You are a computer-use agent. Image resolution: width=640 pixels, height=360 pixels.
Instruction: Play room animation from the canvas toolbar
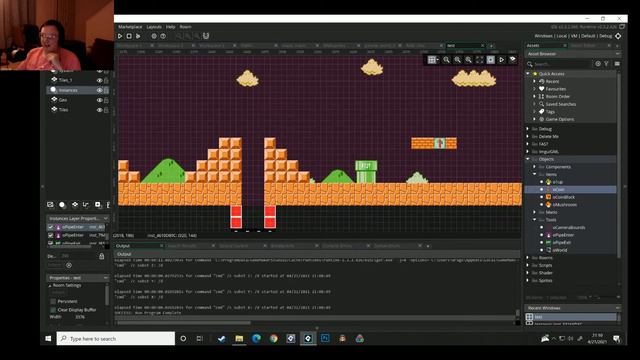click(x=502, y=60)
